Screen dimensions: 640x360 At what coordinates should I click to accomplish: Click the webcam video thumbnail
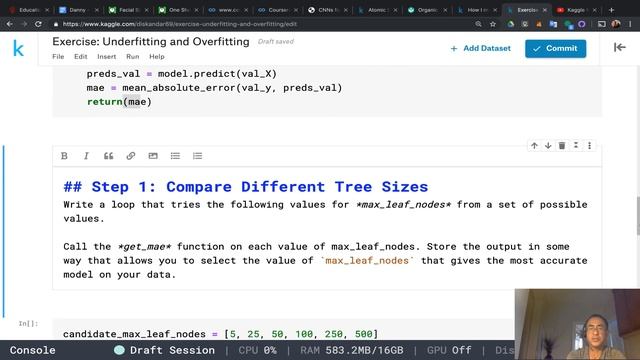pos(577,324)
